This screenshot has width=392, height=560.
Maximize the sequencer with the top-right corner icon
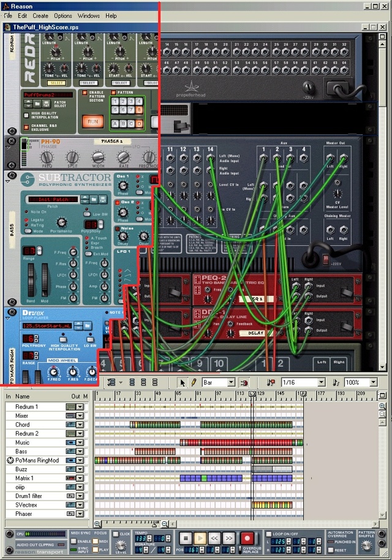(x=382, y=395)
